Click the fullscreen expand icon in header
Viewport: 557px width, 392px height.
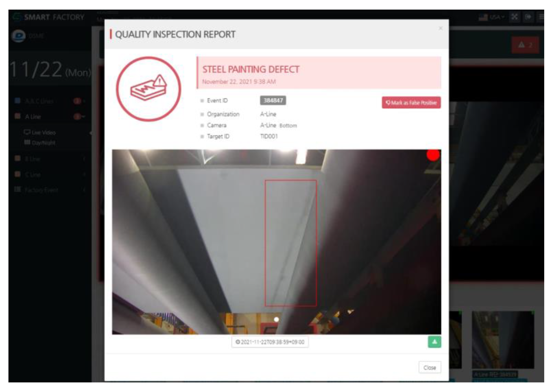point(514,17)
